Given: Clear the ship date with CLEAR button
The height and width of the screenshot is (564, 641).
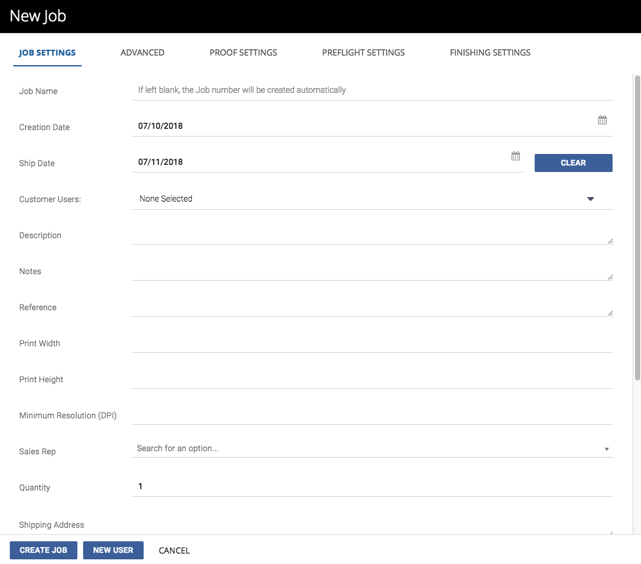Looking at the screenshot, I should [x=573, y=163].
